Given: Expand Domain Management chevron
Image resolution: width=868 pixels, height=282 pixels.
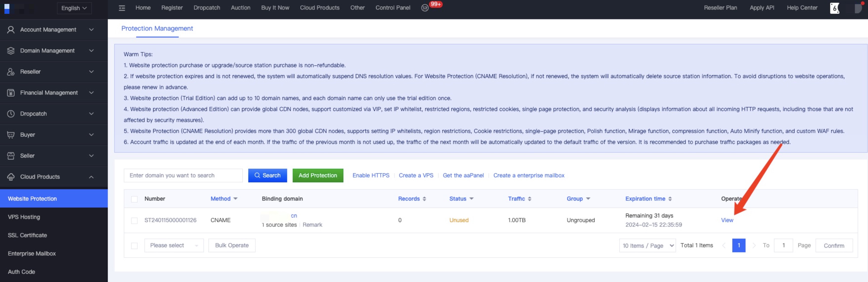Looking at the screenshot, I should point(91,50).
